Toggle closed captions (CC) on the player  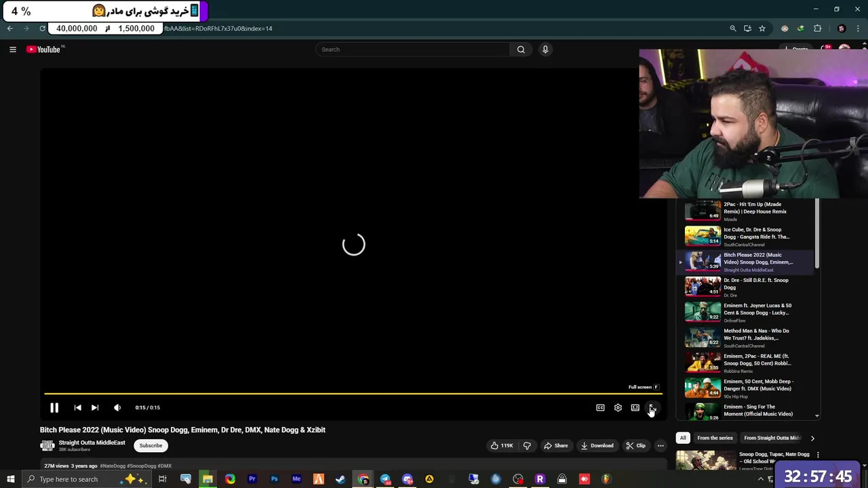pyautogui.click(x=600, y=407)
